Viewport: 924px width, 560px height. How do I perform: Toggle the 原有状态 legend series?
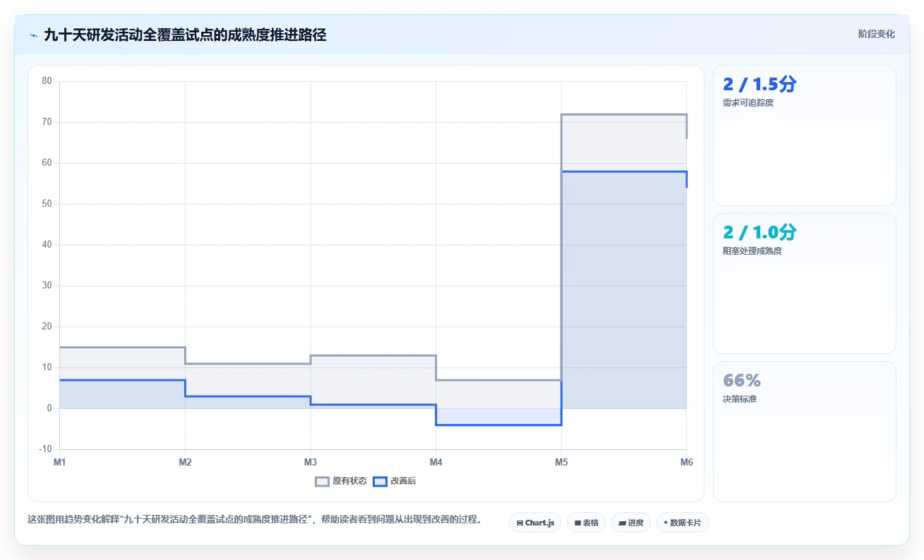click(x=341, y=481)
